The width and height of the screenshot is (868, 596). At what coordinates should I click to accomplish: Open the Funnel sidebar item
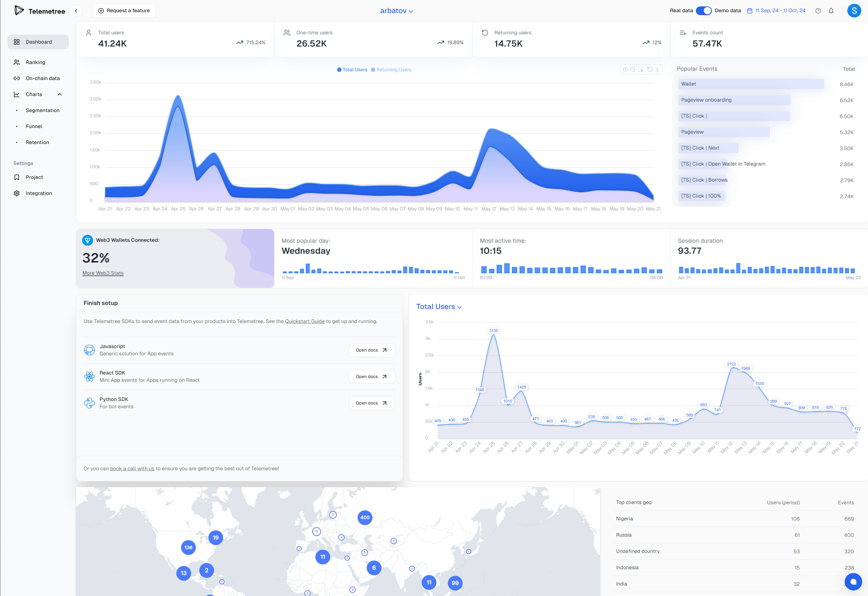[33, 126]
